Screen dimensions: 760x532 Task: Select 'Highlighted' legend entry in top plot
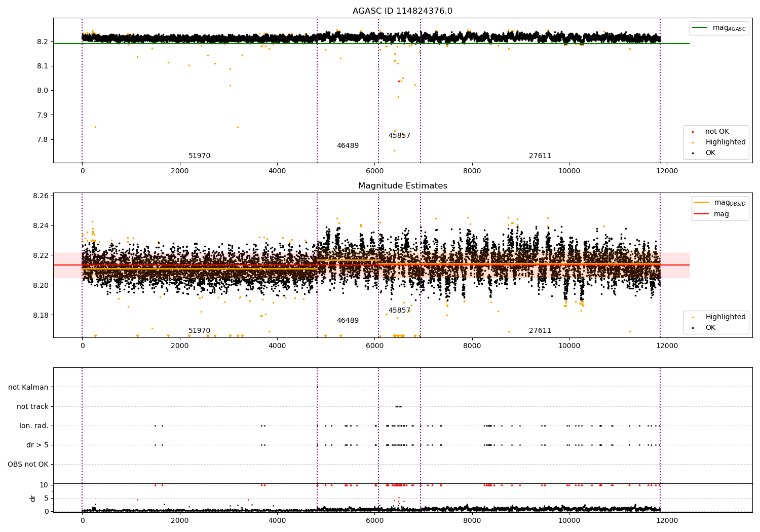[726, 142]
